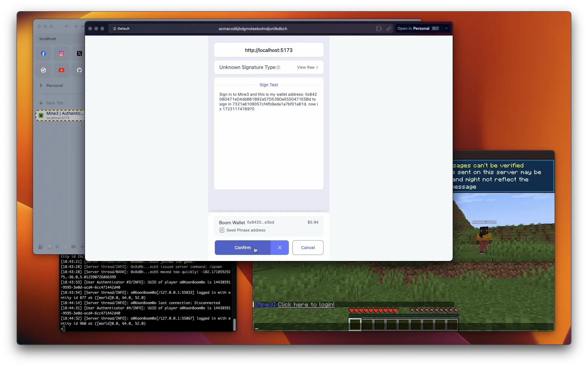
Task: Expand the Personal folder in sidebar
Action: [x=41, y=85]
